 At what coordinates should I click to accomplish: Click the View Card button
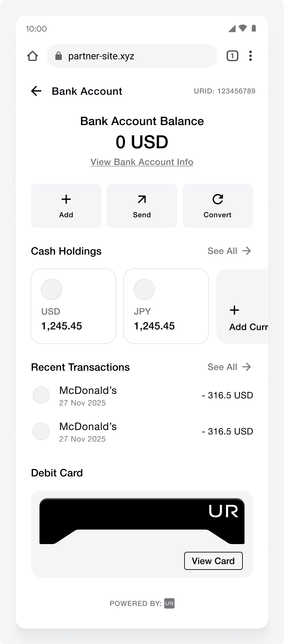click(x=213, y=561)
